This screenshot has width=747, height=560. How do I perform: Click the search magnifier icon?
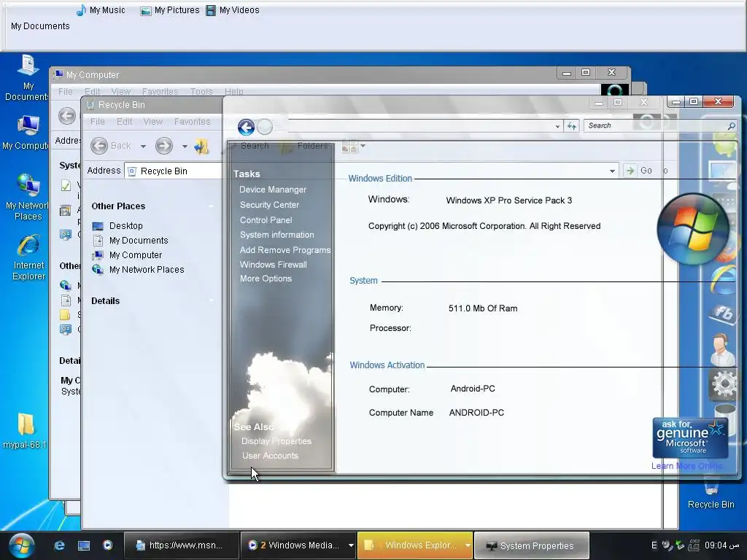coord(731,125)
